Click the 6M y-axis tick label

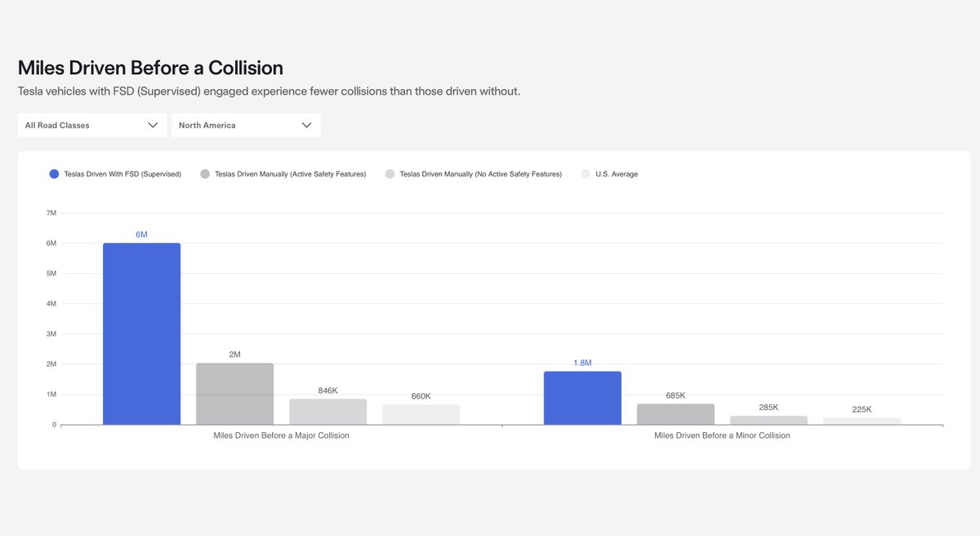51,243
